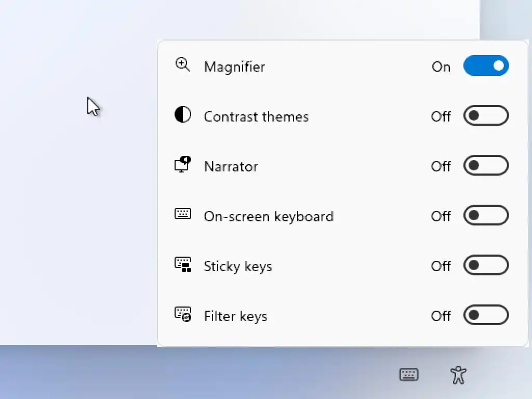The height and width of the screenshot is (399, 532).
Task: Click the On-screen keyboard icon in list
Action: [182, 214]
